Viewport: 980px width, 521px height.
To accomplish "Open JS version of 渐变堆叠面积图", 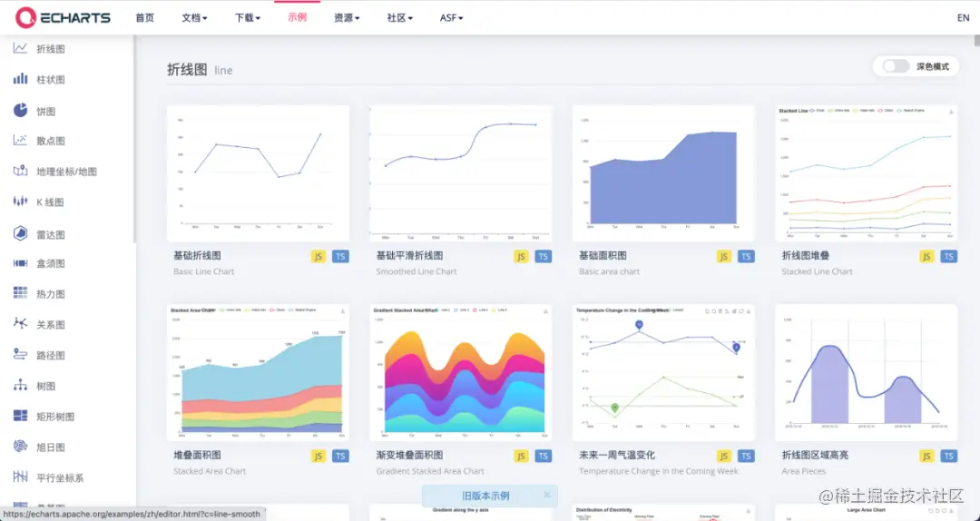I will (x=521, y=456).
